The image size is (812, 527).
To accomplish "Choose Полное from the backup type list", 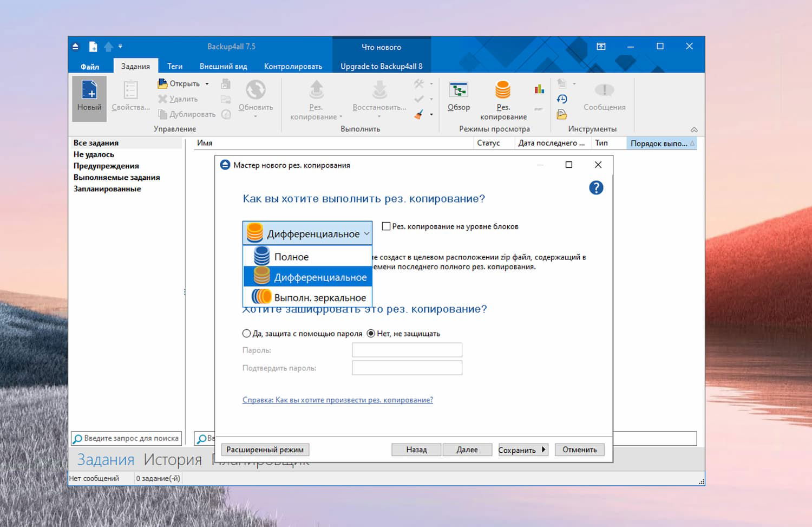I will (x=292, y=256).
